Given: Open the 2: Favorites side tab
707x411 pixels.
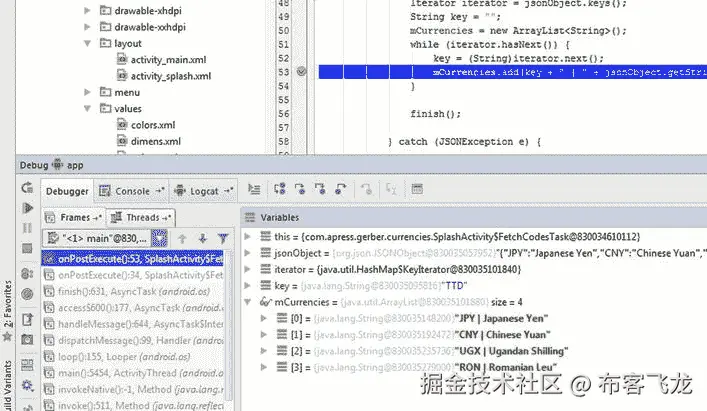Looking at the screenshot, I should click(x=8, y=309).
